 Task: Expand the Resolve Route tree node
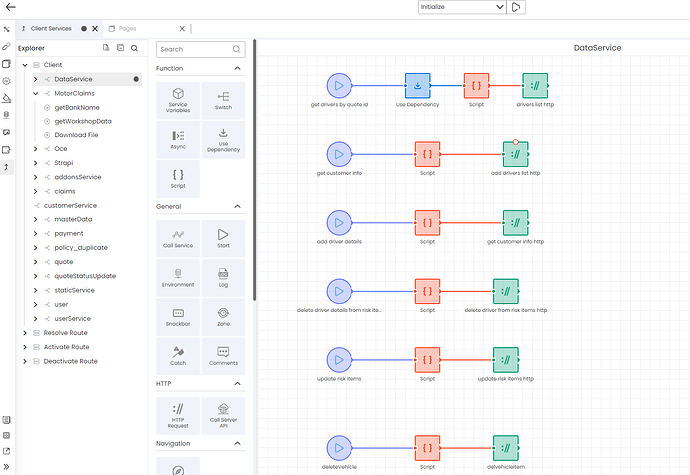tap(25, 332)
